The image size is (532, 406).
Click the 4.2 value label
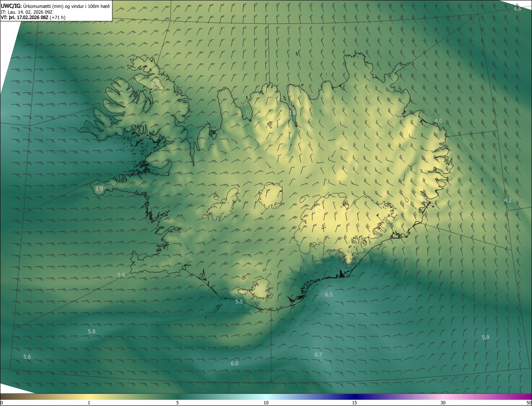coord(507,201)
